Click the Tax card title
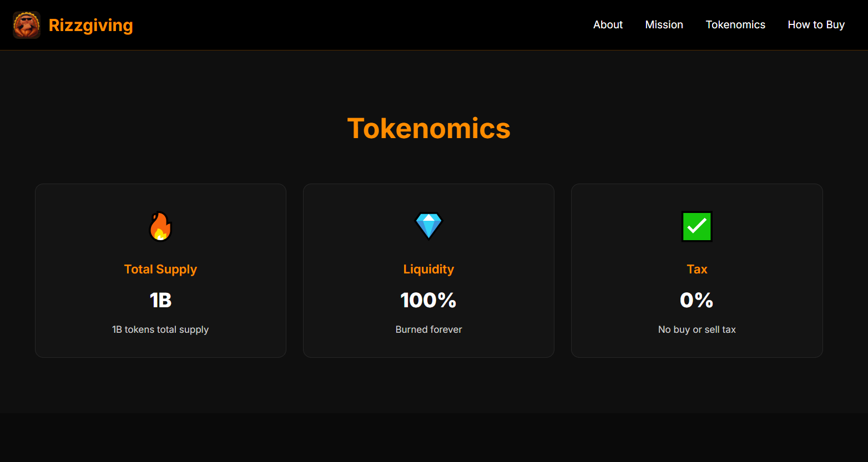The image size is (868, 462). coord(697,270)
